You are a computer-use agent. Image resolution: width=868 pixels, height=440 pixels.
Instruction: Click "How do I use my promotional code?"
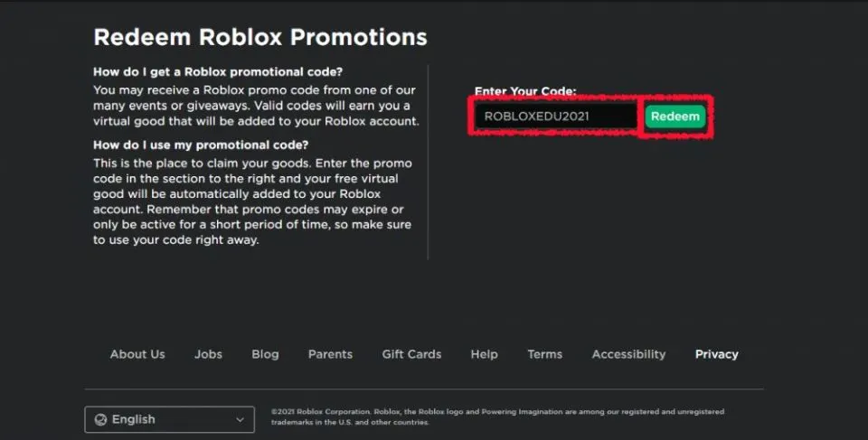click(x=201, y=145)
